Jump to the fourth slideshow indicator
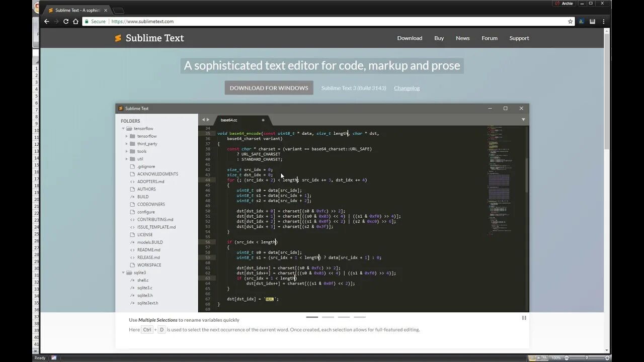 (x=360, y=317)
